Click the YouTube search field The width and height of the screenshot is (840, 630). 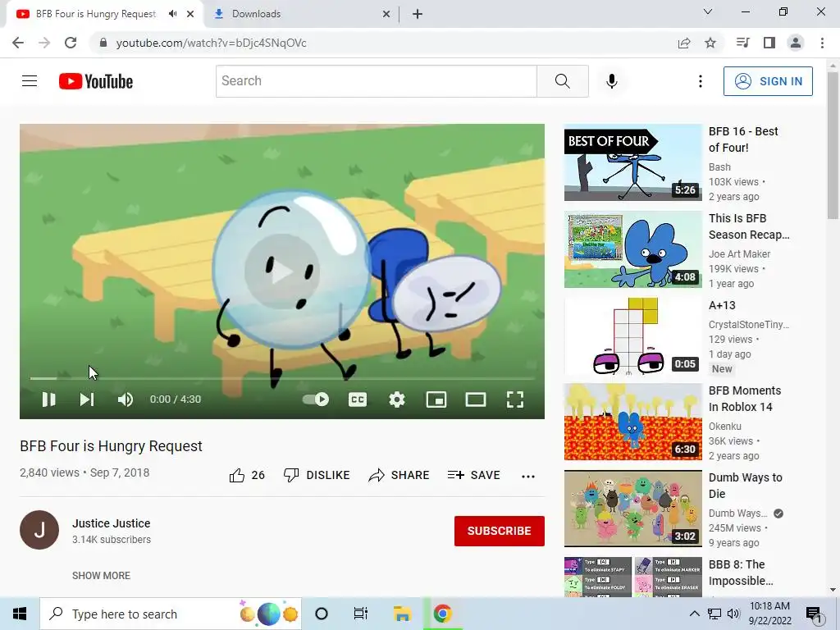(x=376, y=81)
